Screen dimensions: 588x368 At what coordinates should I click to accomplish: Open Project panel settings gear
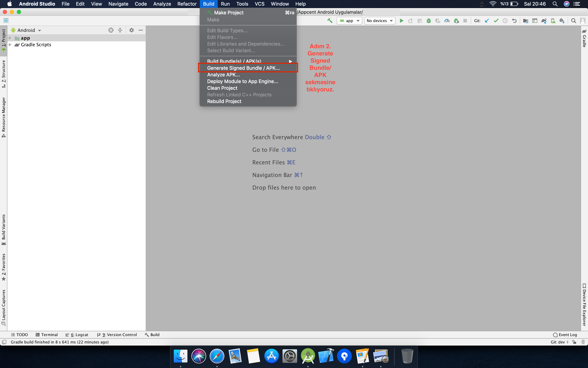click(x=131, y=30)
